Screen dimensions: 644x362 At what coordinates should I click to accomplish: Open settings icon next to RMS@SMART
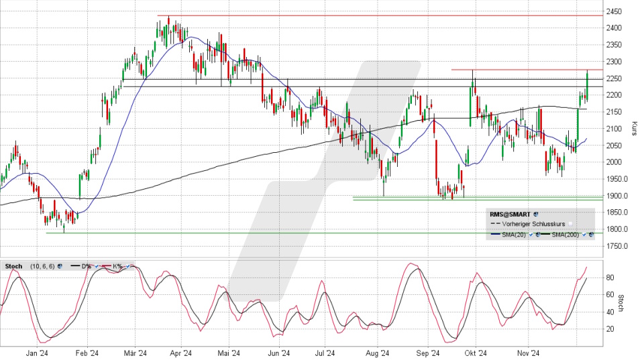tap(536, 214)
